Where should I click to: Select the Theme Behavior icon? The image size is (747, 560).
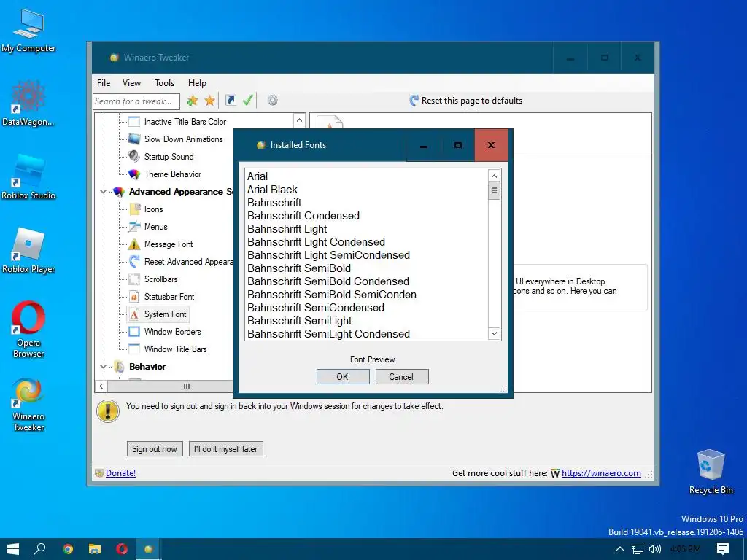(134, 174)
